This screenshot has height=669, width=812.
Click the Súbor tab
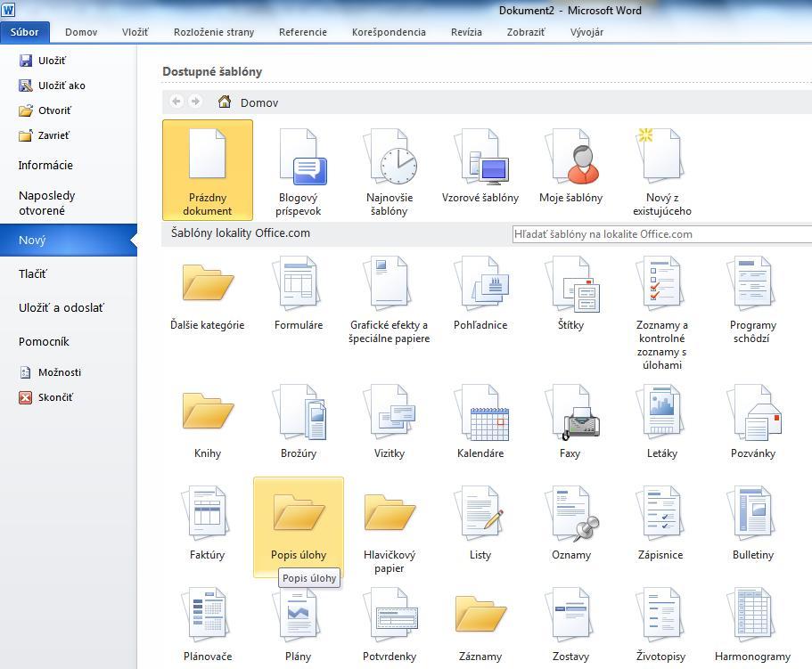pos(25,32)
